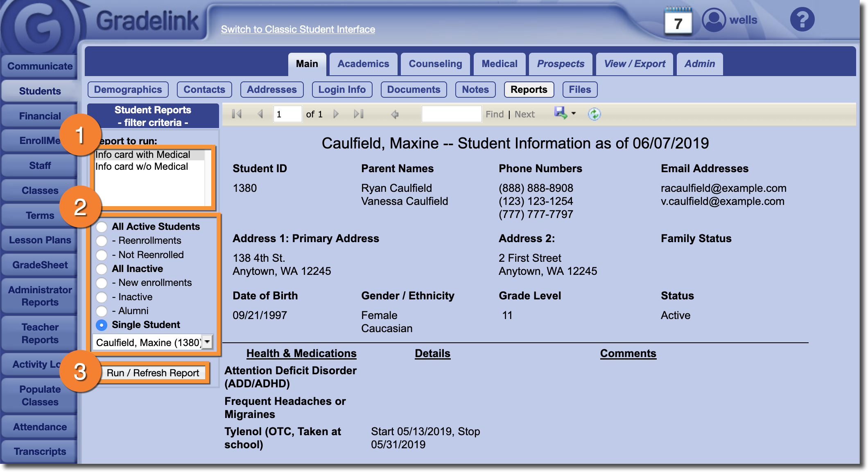Click the wells user profile icon
The height and width of the screenshot is (472, 868).
[x=714, y=20]
